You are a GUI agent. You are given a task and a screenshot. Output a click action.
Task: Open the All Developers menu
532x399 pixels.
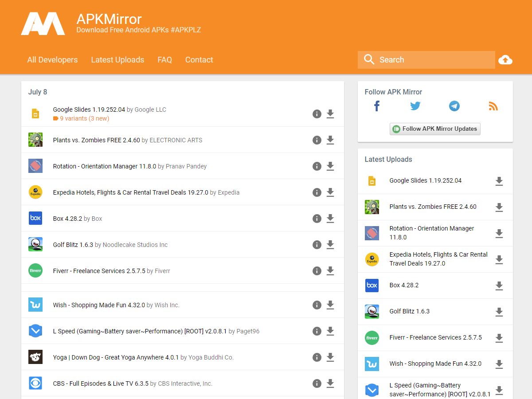pos(52,60)
